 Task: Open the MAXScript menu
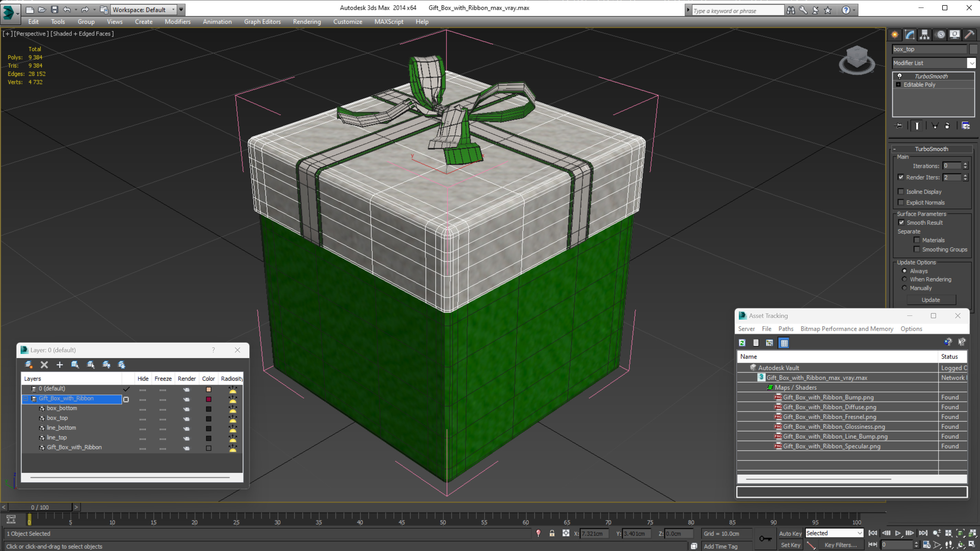click(x=388, y=22)
